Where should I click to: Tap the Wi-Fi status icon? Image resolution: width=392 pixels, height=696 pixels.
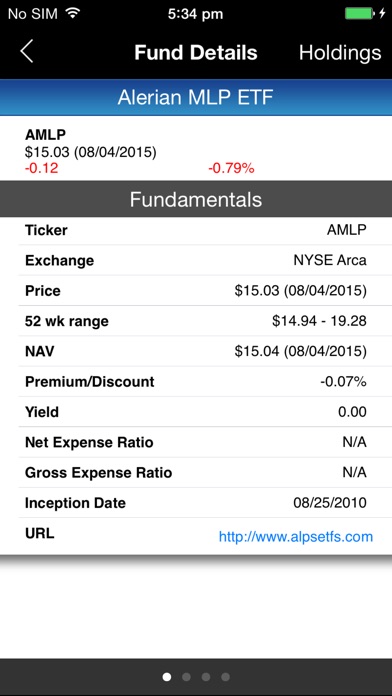(72, 13)
